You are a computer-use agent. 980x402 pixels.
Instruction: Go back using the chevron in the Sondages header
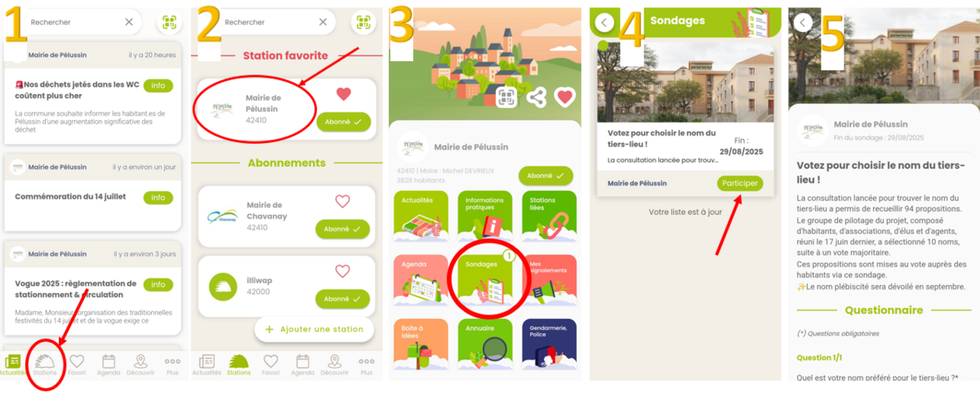(x=604, y=22)
